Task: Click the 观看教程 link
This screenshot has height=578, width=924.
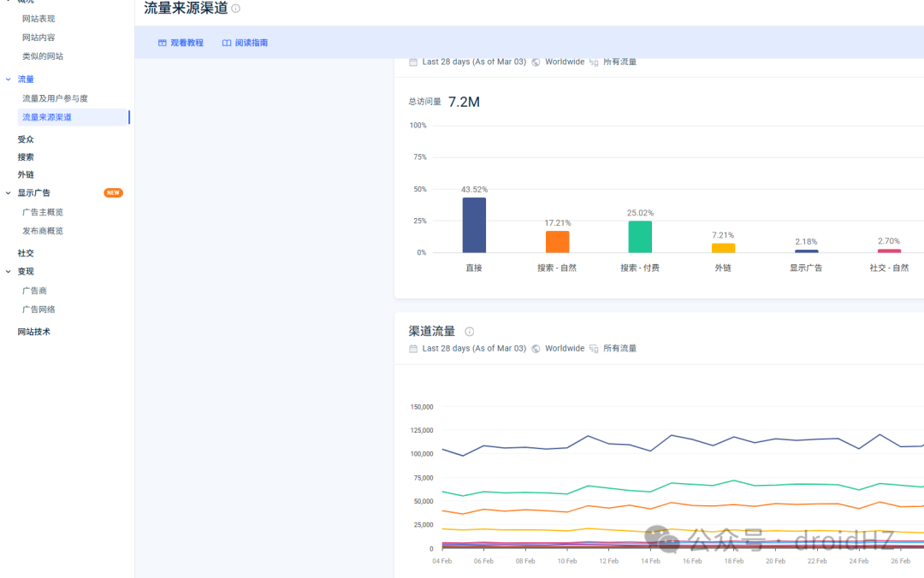Action: 181,43
